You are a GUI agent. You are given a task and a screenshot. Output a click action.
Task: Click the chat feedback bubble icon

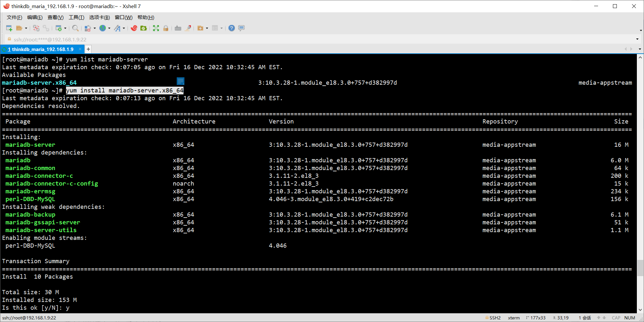coord(241,28)
